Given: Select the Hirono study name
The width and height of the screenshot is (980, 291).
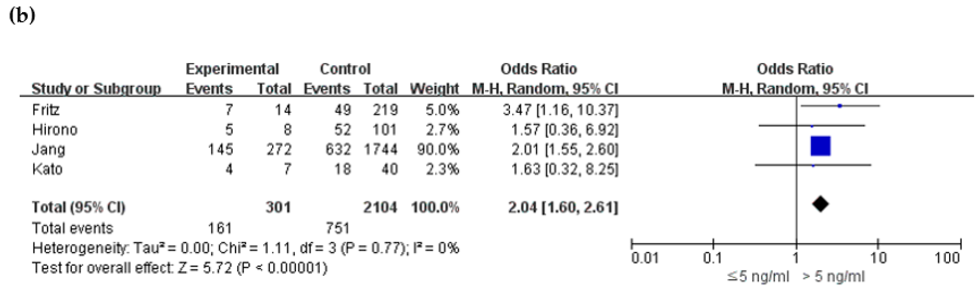Looking at the screenshot, I should [55, 130].
